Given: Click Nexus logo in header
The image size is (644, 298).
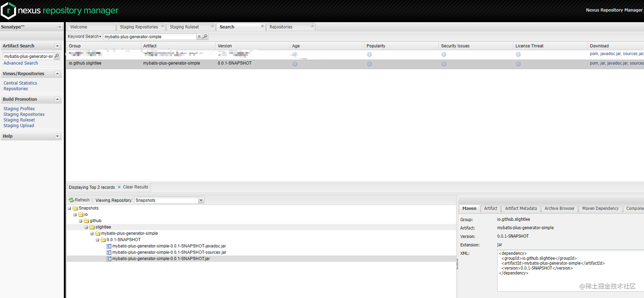Looking at the screenshot, I should (8, 11).
